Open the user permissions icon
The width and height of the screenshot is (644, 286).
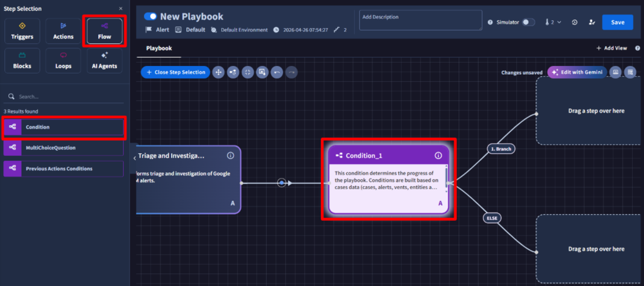592,22
